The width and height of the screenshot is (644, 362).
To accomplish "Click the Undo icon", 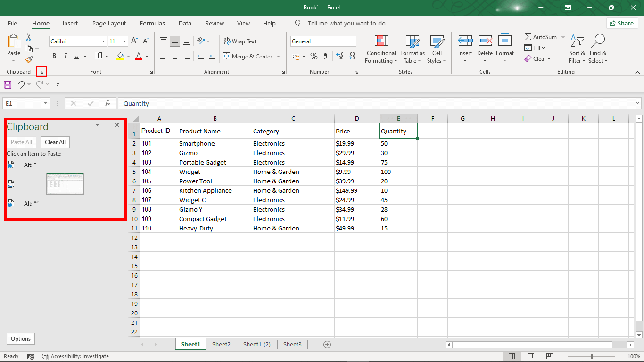I will (21, 84).
